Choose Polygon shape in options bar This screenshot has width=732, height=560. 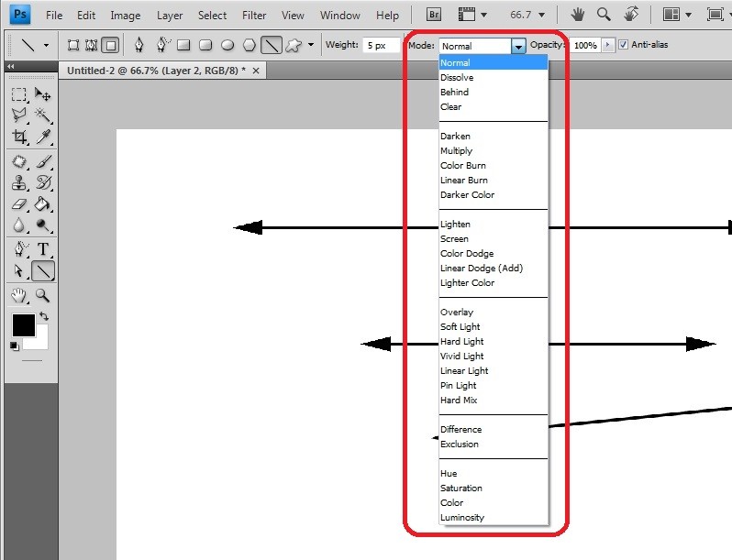click(250, 45)
